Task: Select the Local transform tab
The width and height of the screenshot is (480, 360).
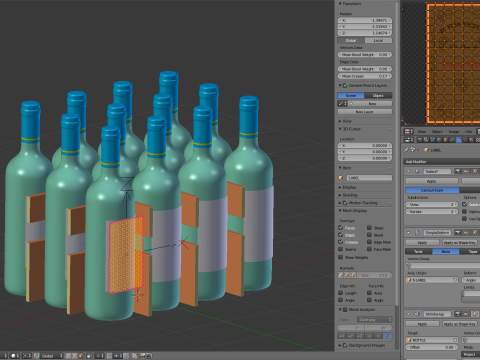Action: [x=378, y=40]
